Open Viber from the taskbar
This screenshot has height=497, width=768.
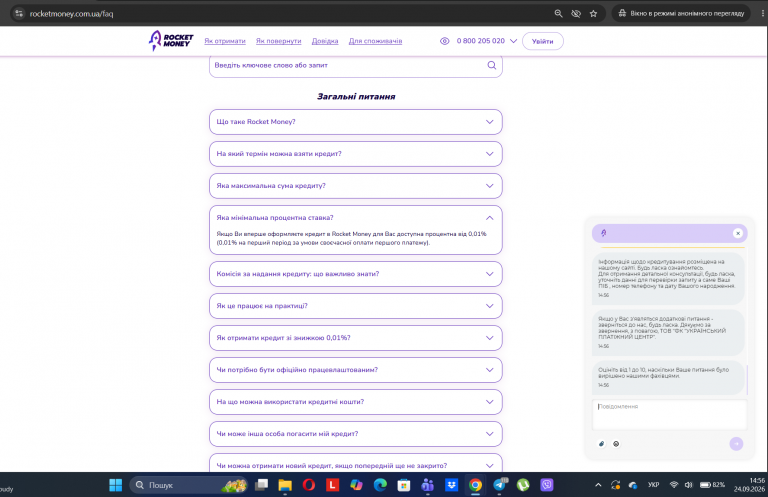547,485
